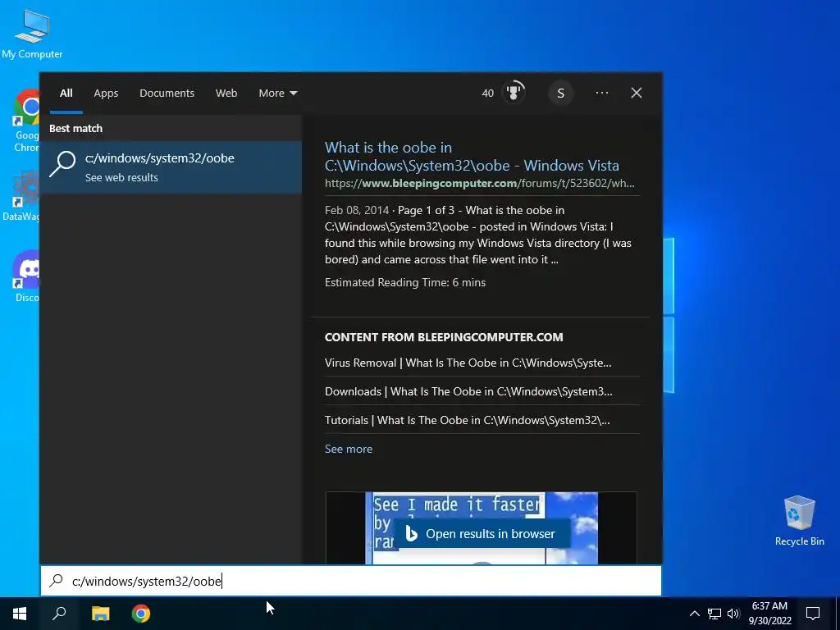Click into the search text box
The width and height of the screenshot is (840, 630).
click(x=351, y=581)
